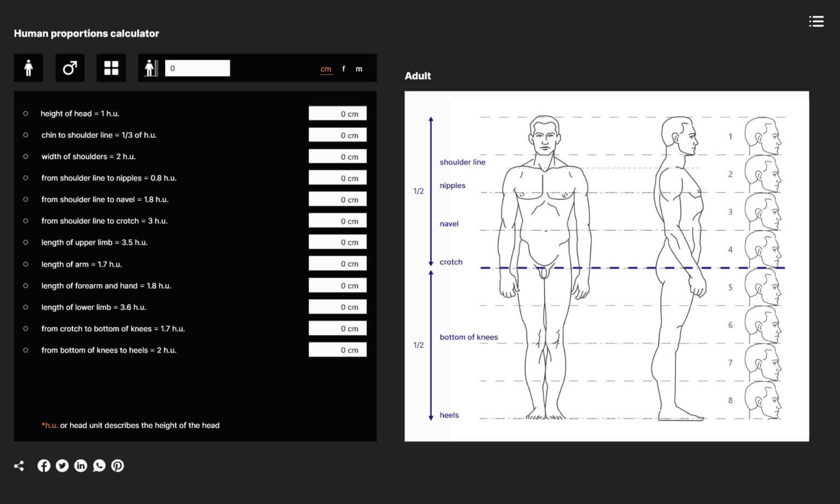Select the radio for "width of shoulders = 2 h.u."
The image size is (840, 504).
[x=26, y=156]
